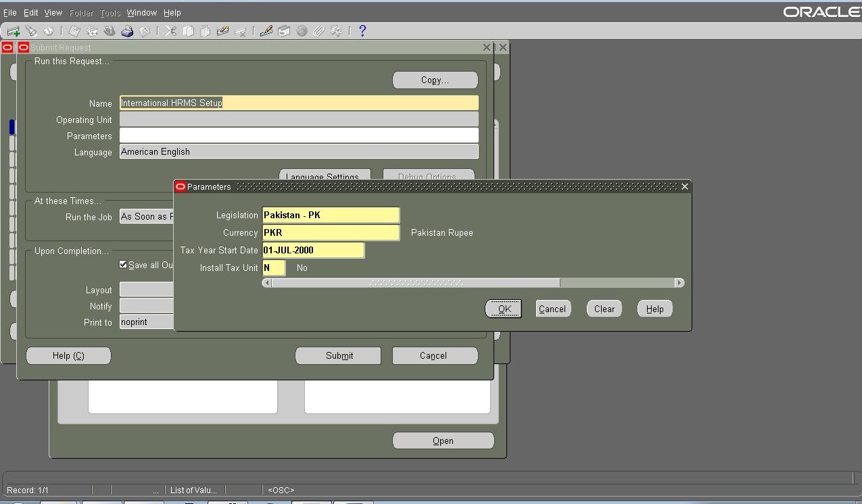This screenshot has height=504, width=862.
Task: Open the Attachments paperclip icon
Action: coord(318,30)
